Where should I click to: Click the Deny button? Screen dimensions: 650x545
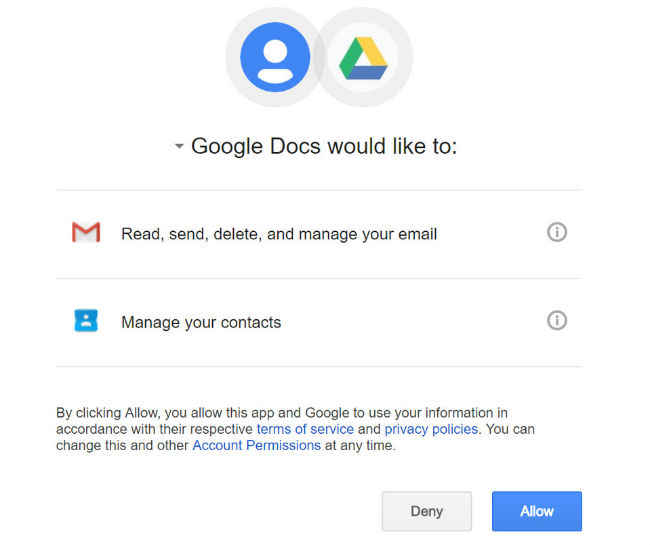coord(427,511)
